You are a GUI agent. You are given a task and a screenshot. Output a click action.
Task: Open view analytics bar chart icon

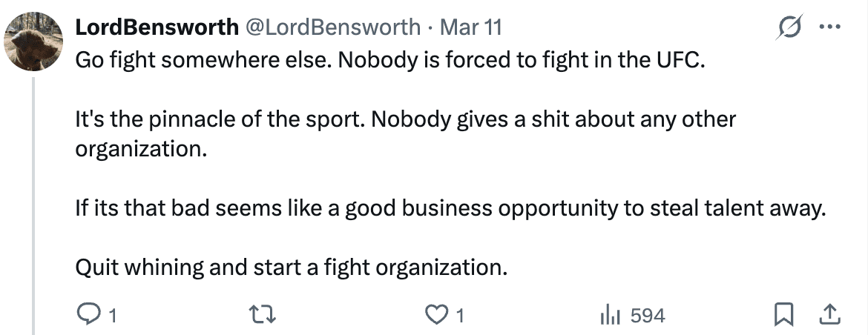(610, 316)
